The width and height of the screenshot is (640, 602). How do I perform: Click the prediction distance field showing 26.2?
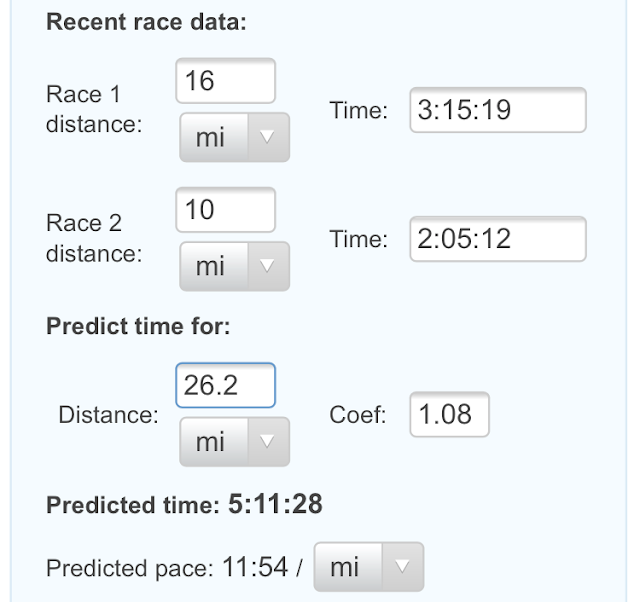click(x=225, y=385)
